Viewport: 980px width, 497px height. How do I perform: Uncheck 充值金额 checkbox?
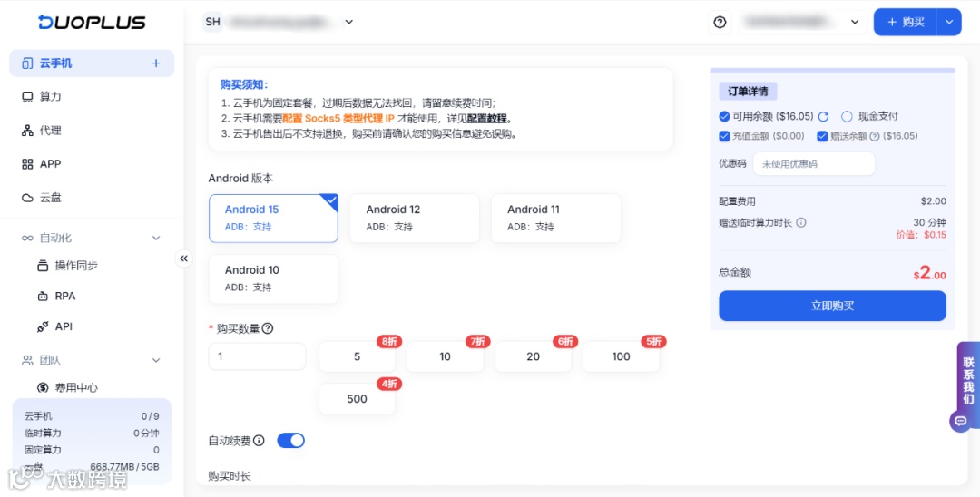[x=724, y=136]
